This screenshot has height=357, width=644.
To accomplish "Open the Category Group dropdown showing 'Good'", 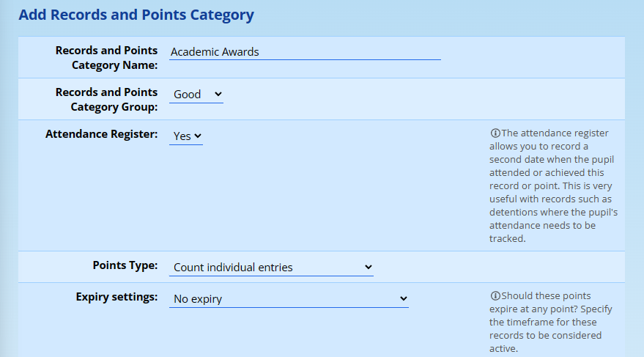I will (196, 95).
